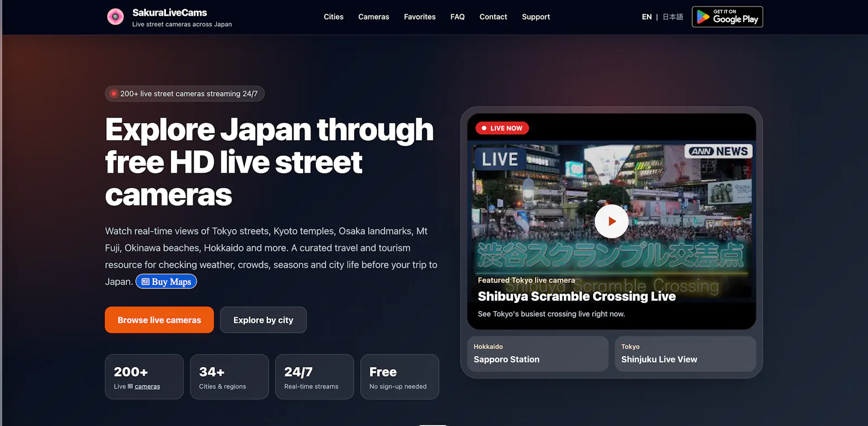Click the Buy Maps inline button
The image size is (868, 426).
tap(166, 282)
